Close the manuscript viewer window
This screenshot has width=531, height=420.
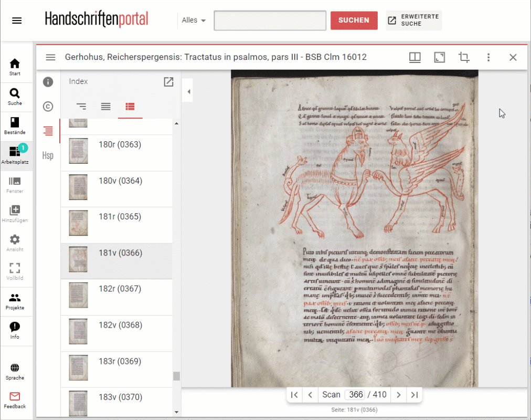tap(513, 57)
